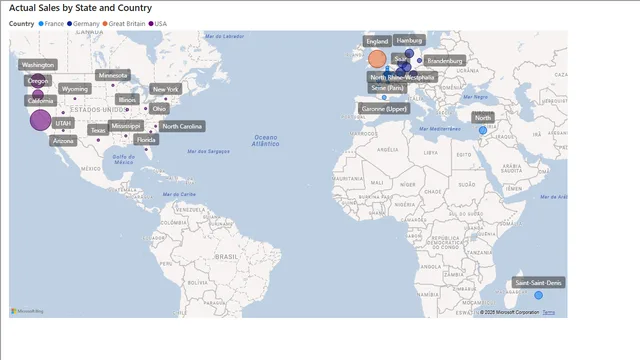Click the chart title Actual Sales by State and Country
The height and width of the screenshot is (360, 640).
point(80,8)
